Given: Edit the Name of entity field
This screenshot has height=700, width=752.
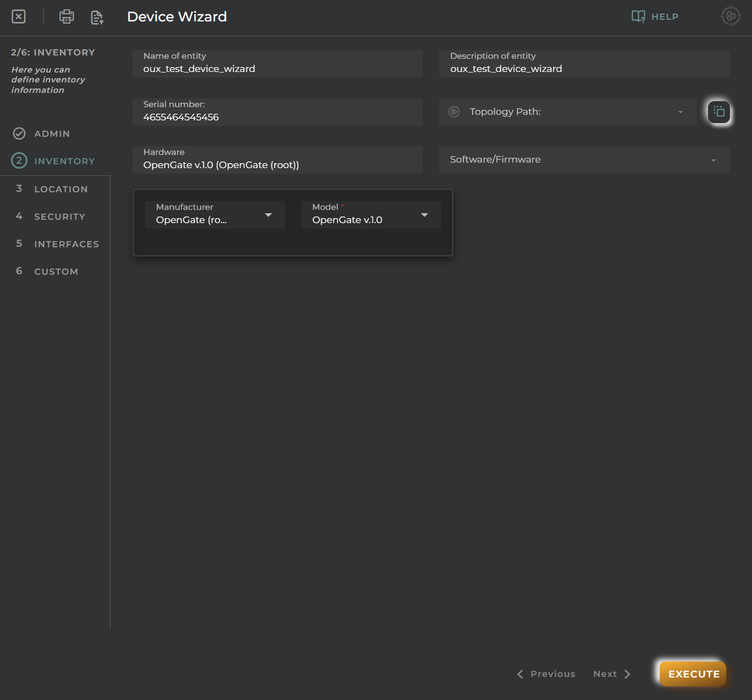Looking at the screenshot, I should (x=278, y=64).
